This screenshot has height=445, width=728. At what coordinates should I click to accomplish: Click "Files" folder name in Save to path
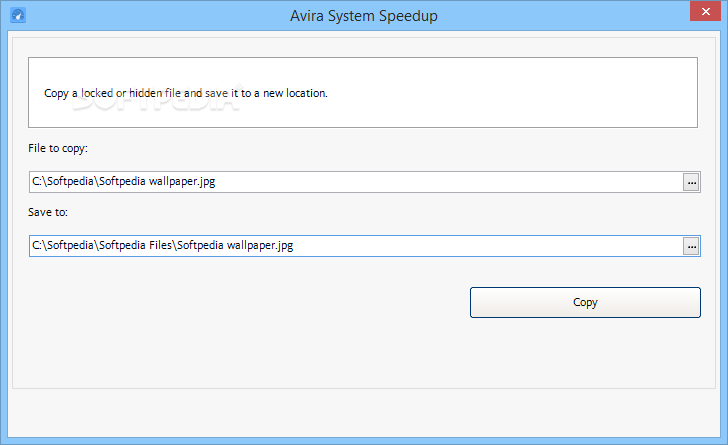[x=160, y=245]
